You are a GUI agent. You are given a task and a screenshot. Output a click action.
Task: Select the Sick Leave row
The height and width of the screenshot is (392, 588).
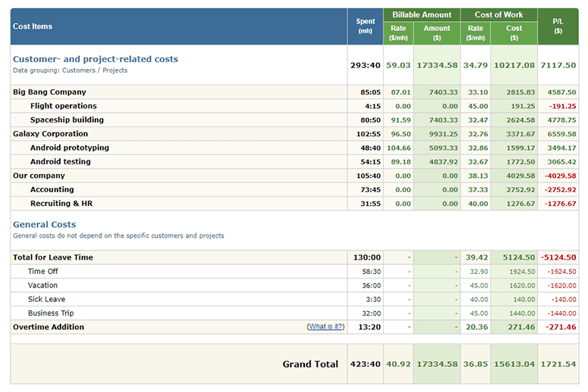(294, 299)
